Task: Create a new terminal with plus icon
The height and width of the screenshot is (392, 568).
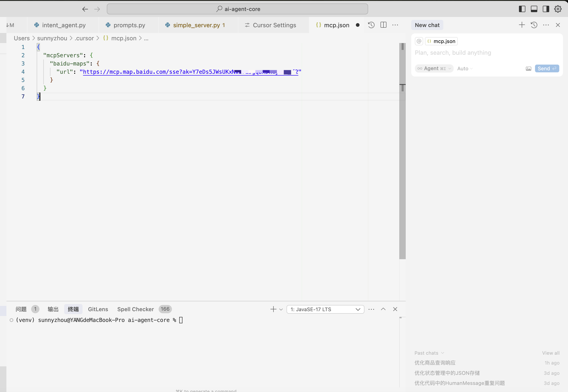Action: click(x=273, y=309)
